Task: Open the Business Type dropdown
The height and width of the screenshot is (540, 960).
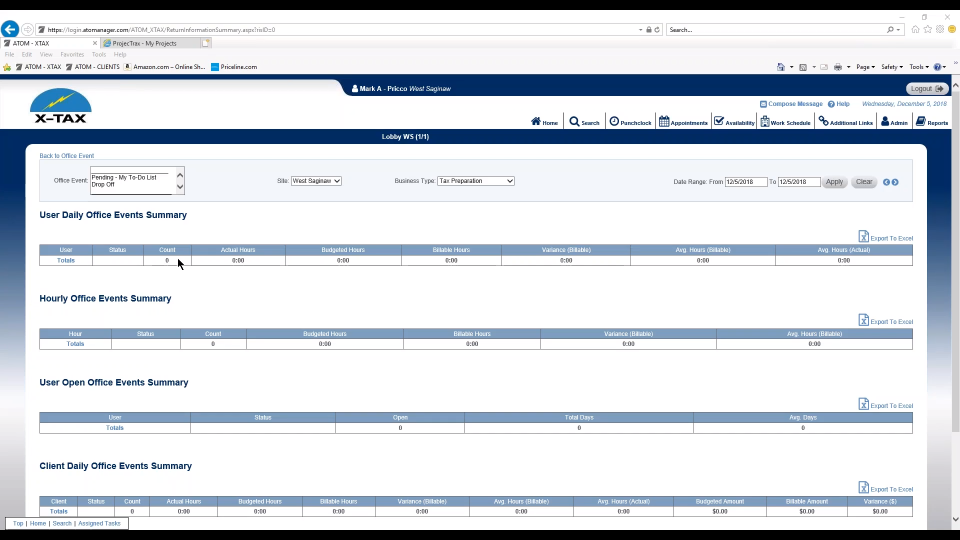Action: [x=476, y=181]
